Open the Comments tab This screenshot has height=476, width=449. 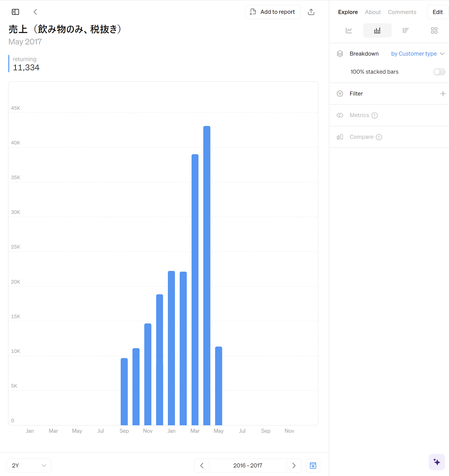tap(402, 12)
